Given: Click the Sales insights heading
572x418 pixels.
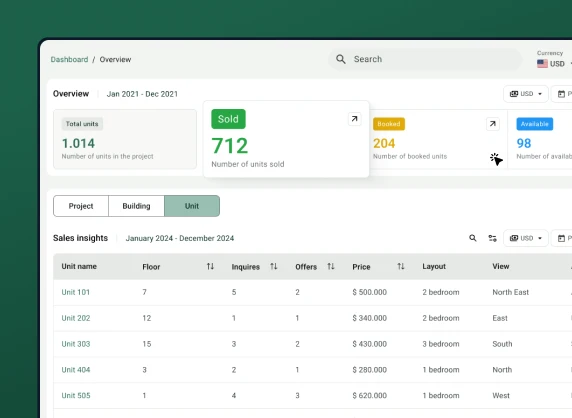Looking at the screenshot, I should pyautogui.click(x=81, y=238).
